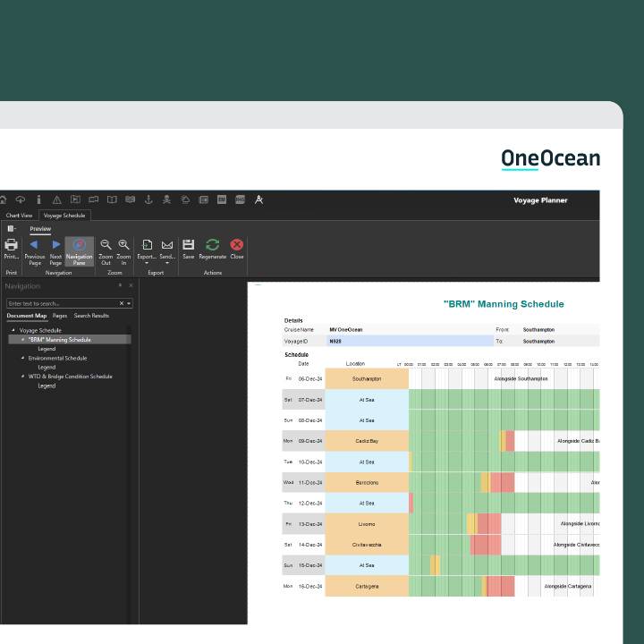Select Environmental Schedule in document map
644x644 pixels.
[57, 358]
